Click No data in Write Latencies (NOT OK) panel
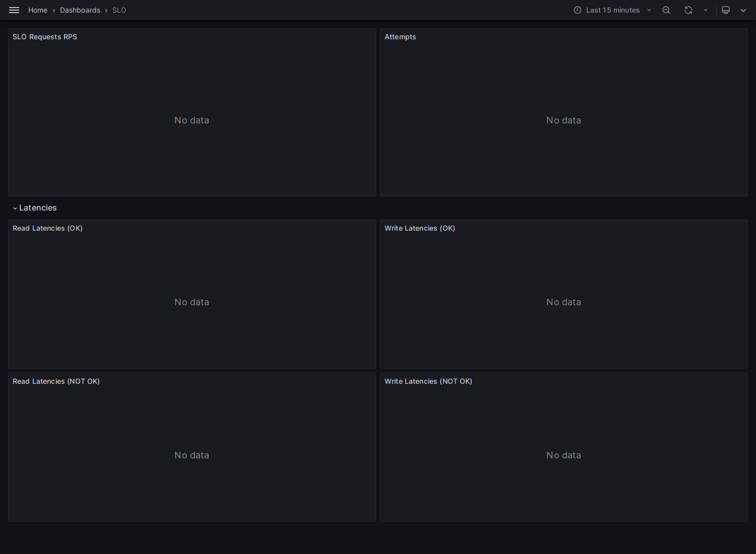The width and height of the screenshot is (756, 554). [563, 455]
